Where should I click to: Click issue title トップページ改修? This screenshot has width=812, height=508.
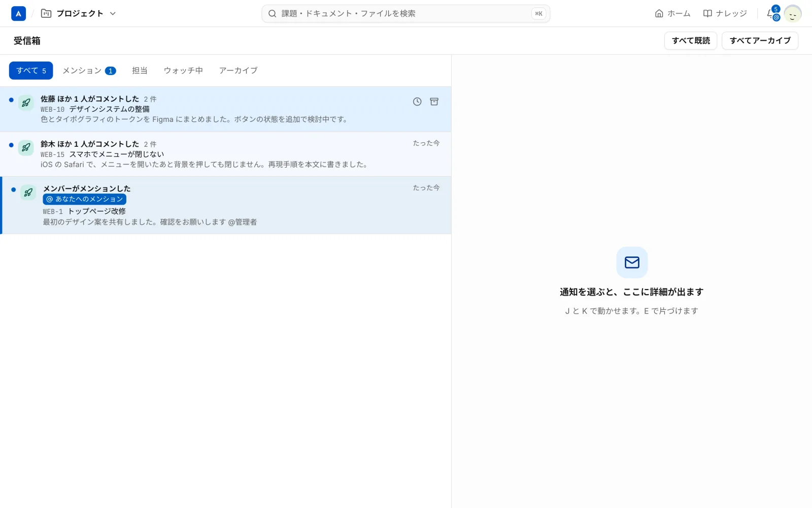(97, 211)
